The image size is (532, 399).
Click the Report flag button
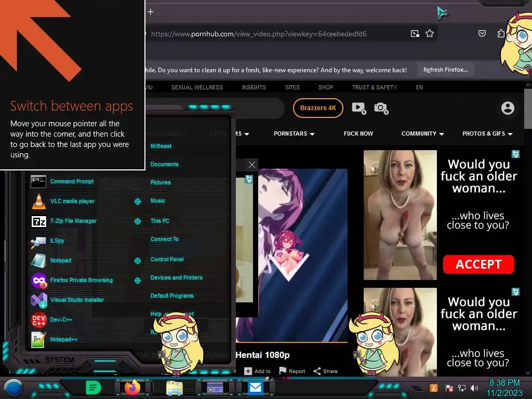click(x=292, y=371)
